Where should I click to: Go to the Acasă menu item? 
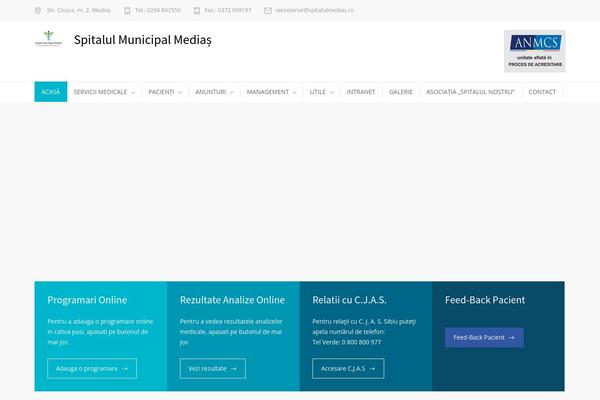pyautogui.click(x=51, y=92)
